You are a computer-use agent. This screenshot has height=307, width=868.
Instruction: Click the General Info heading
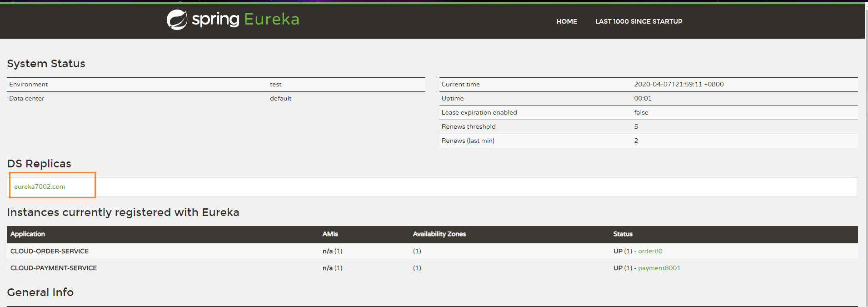[x=40, y=292]
